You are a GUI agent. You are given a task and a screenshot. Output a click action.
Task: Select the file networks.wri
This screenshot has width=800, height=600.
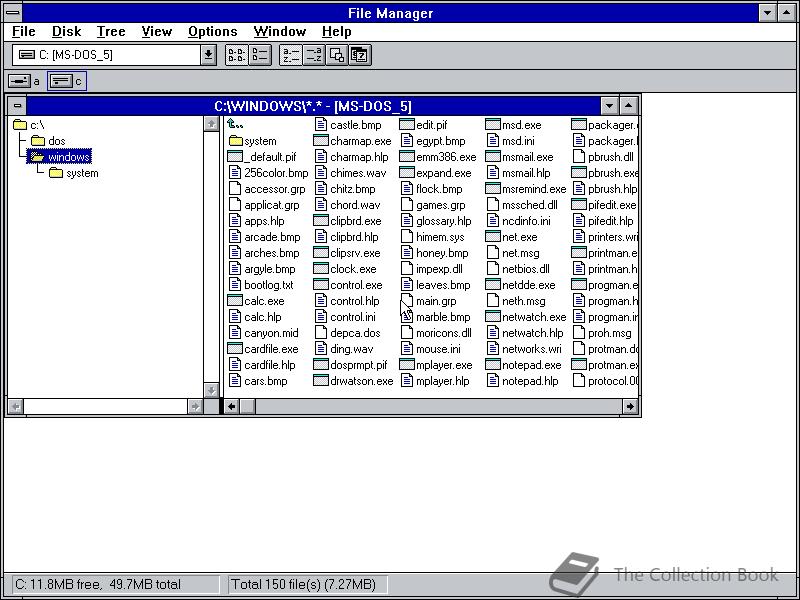(x=524, y=349)
